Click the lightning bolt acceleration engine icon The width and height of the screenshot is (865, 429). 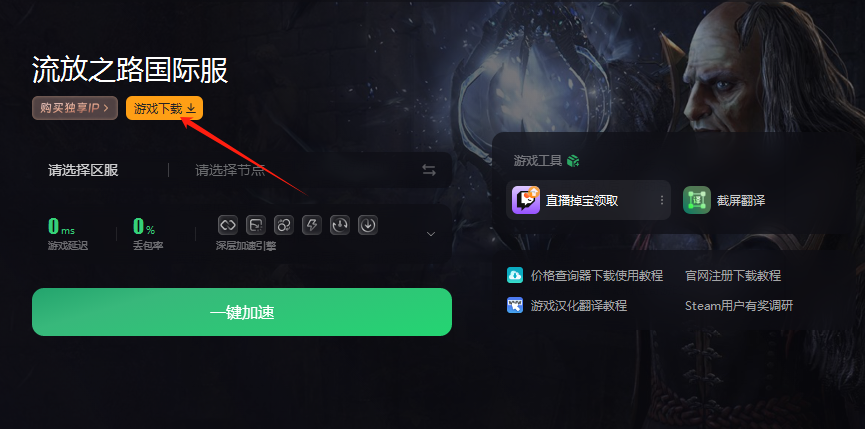click(312, 224)
